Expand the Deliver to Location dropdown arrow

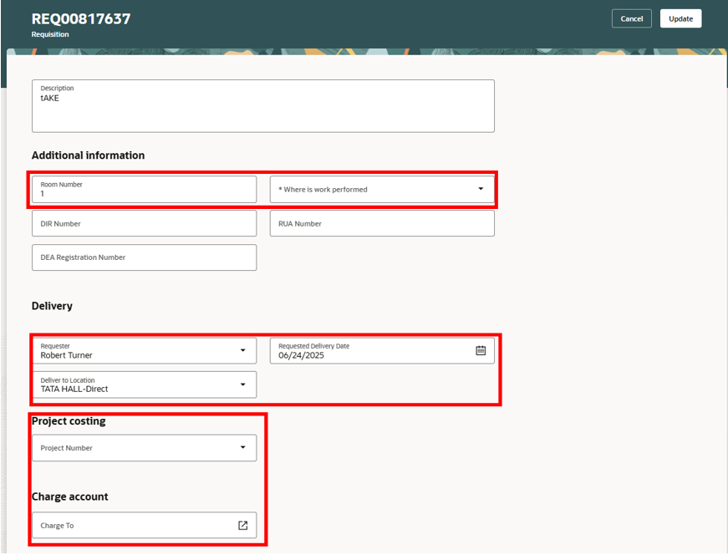click(x=243, y=384)
